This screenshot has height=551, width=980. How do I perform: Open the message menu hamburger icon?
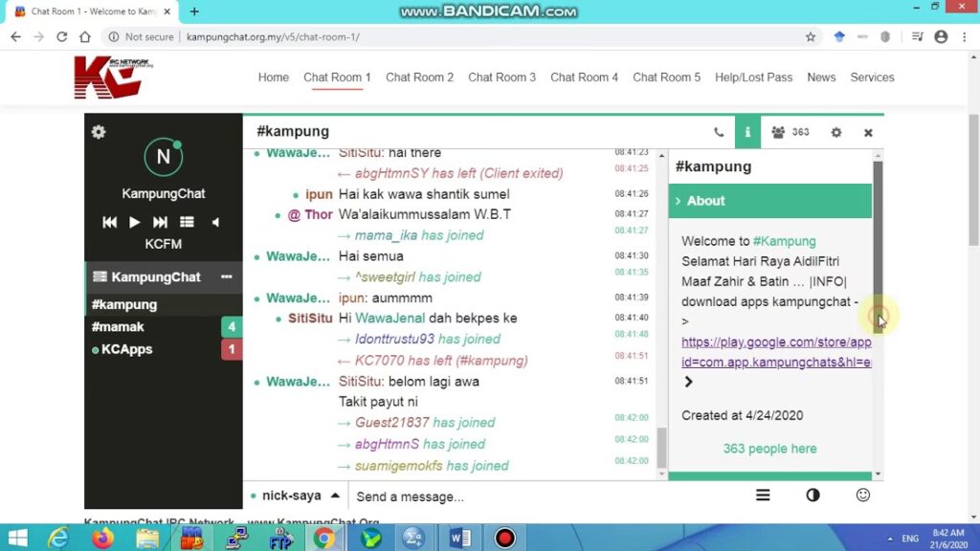point(763,496)
